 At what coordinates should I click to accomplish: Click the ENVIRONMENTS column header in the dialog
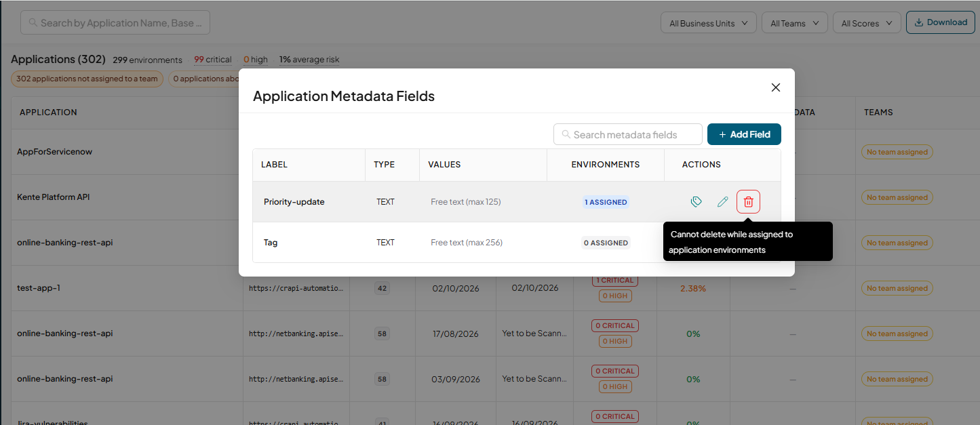click(x=606, y=165)
